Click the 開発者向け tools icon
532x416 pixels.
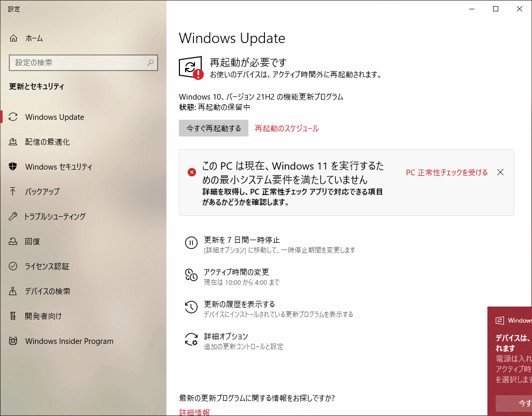click(x=13, y=316)
